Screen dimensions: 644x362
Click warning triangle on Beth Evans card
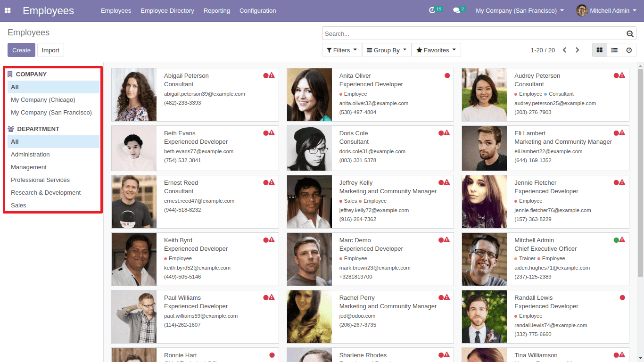tap(272, 133)
